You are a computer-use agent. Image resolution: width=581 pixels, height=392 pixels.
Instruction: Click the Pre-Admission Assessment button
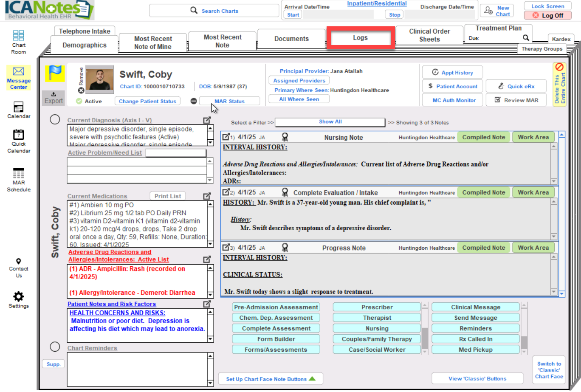coord(276,307)
